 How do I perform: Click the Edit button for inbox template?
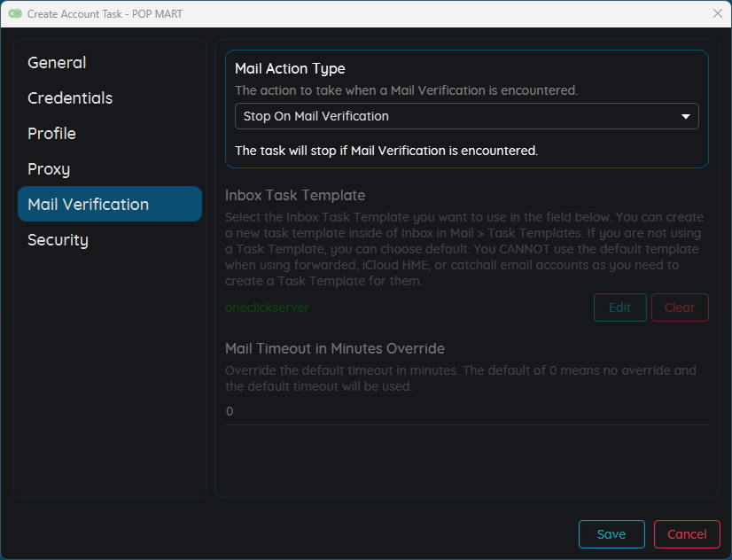pos(619,307)
